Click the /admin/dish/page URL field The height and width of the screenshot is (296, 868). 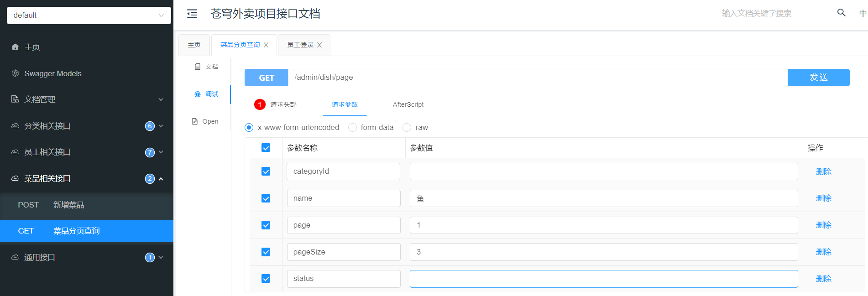point(538,78)
